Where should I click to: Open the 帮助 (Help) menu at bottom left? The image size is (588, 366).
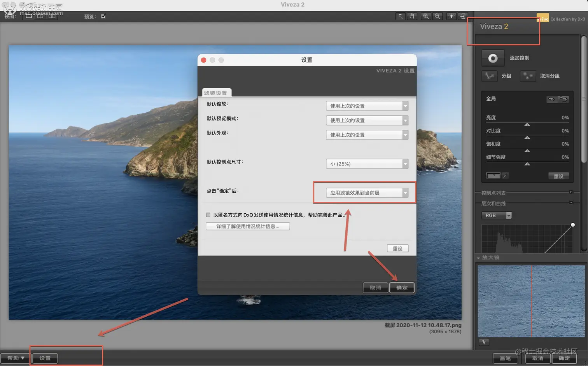click(16, 358)
